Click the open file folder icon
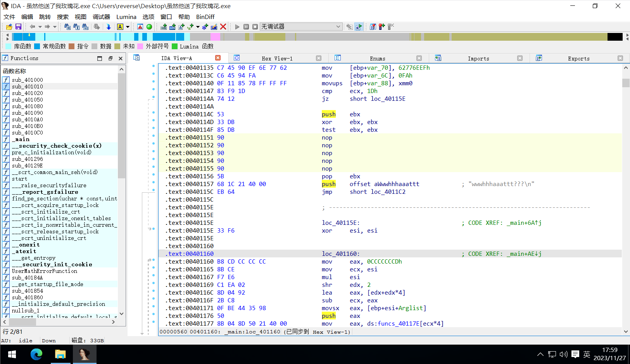 click(x=9, y=27)
